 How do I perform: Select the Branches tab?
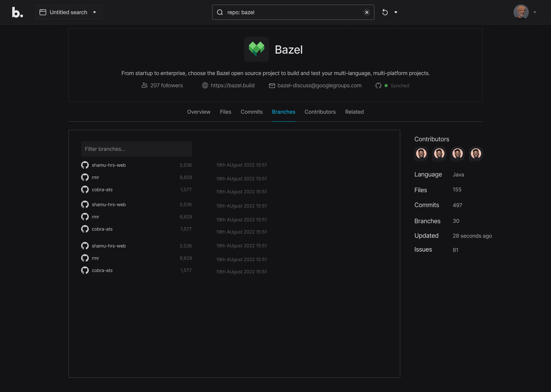(283, 112)
